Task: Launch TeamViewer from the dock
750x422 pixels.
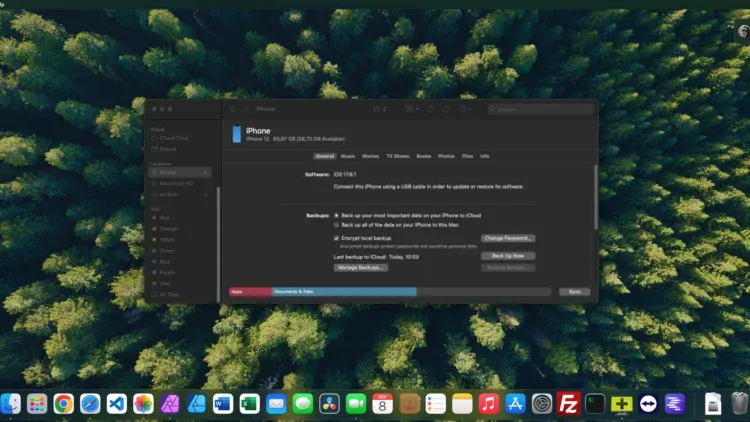Action: (x=648, y=404)
